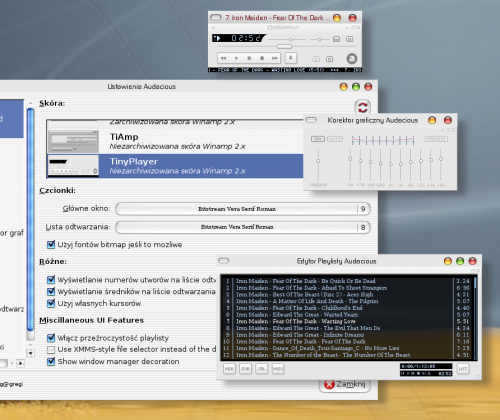The width and height of the screenshot is (500, 420).
Task: Click song seek bar handle in player
Action: click(x=284, y=46)
